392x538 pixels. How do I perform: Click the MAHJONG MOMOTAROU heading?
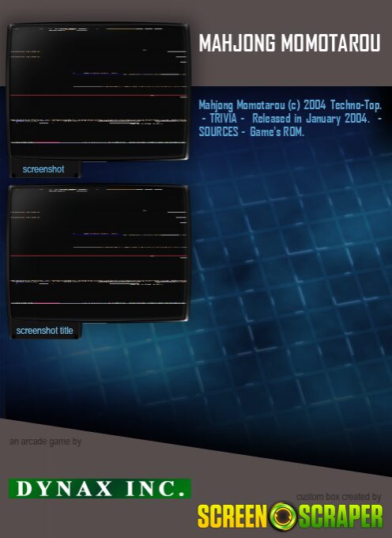(x=289, y=44)
